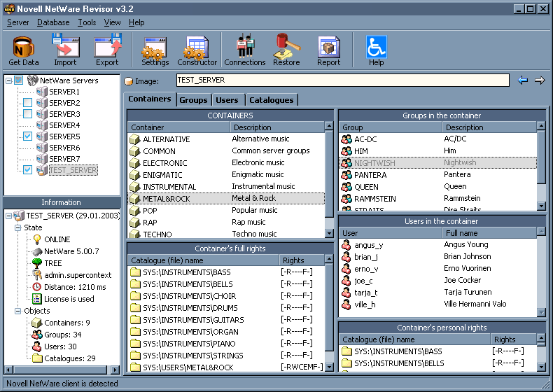Image resolution: width=553 pixels, height=392 pixels.
Task: Select the Ville Hermanni Valo row
Action: click(438, 304)
